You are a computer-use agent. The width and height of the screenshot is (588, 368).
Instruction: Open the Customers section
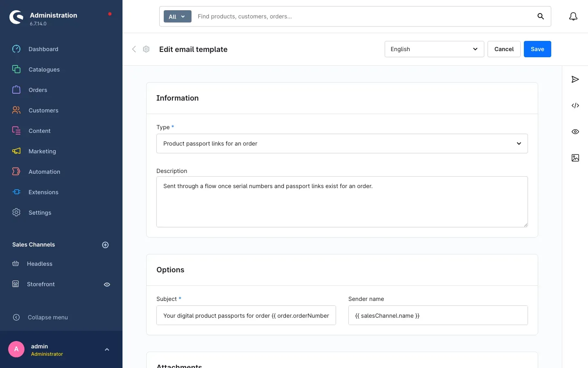43,110
